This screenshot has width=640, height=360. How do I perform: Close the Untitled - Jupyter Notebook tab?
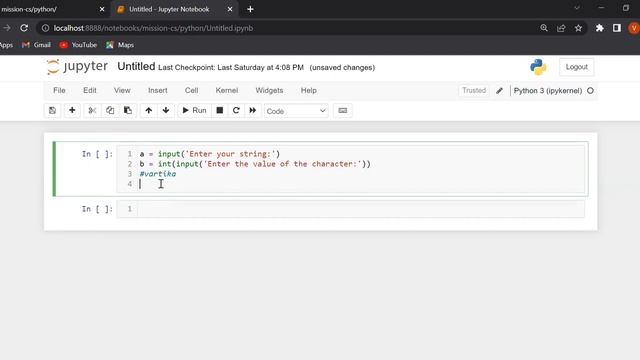coord(230,9)
